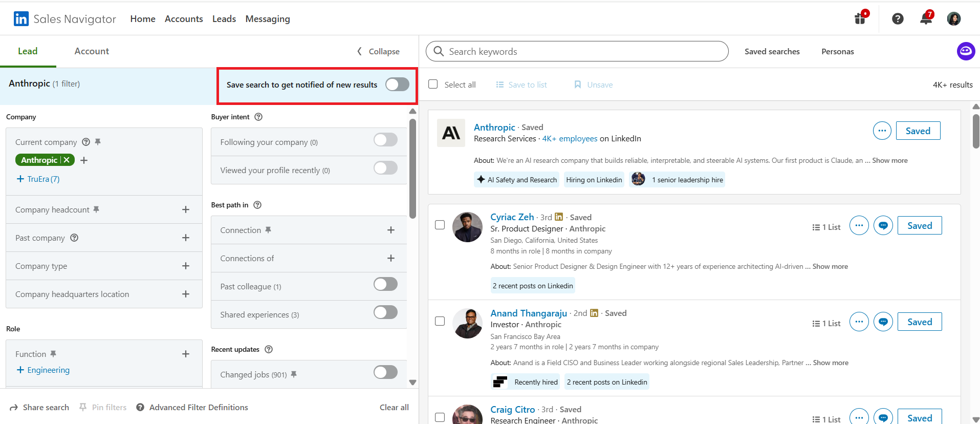
Task: Click the filter panel scrollbar thumb
Action: tap(413, 168)
